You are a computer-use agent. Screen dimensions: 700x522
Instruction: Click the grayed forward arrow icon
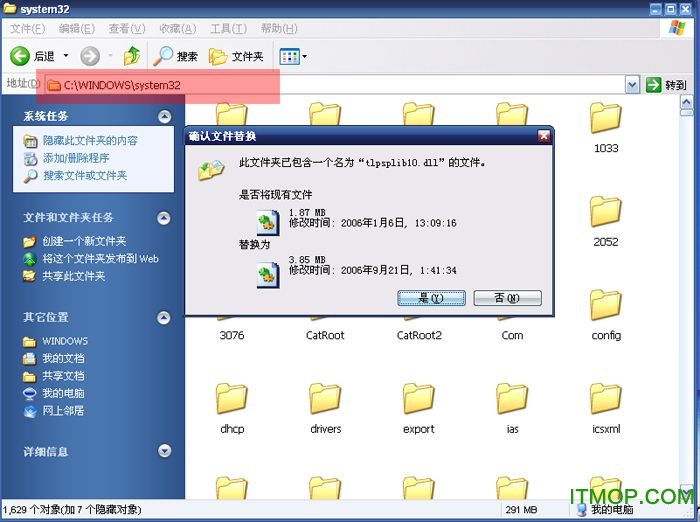tap(90, 56)
